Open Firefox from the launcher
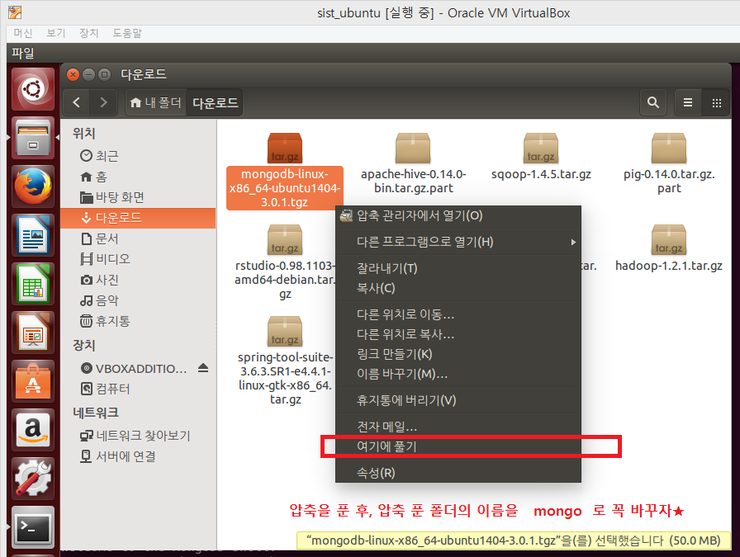Screen dimensions: 740x557 pos(32,186)
